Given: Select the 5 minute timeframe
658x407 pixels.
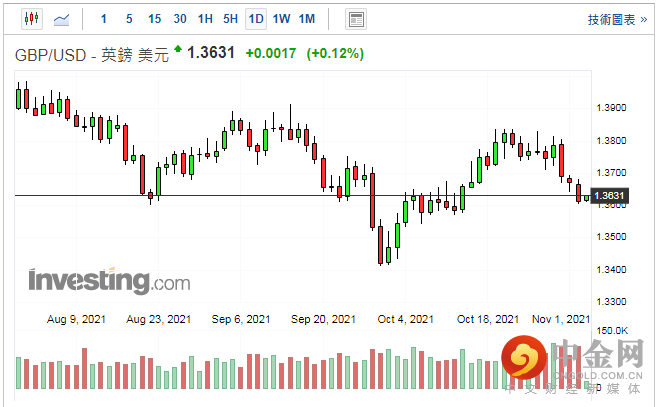Looking at the screenshot, I should point(129,18).
